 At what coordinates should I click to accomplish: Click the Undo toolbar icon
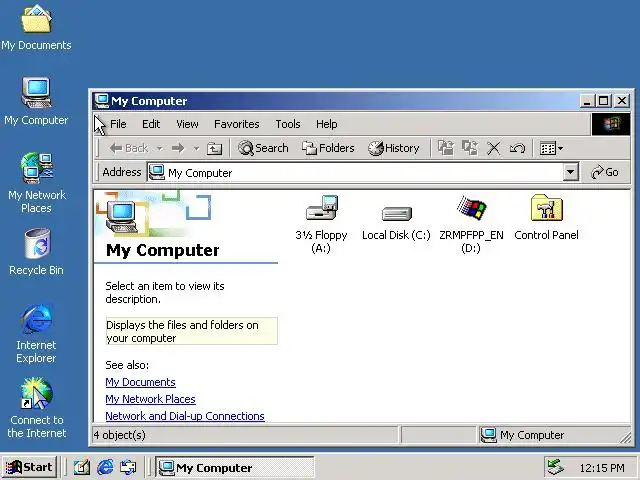[x=517, y=148]
